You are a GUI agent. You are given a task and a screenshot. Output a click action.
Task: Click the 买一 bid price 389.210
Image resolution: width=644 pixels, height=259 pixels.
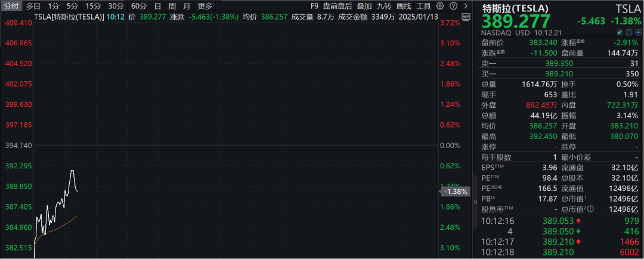point(559,74)
